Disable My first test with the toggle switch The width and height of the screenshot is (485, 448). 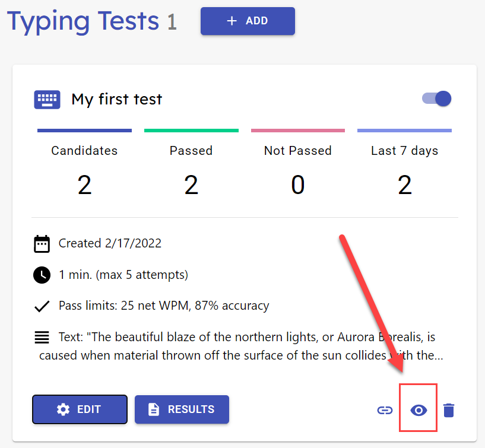pos(436,99)
